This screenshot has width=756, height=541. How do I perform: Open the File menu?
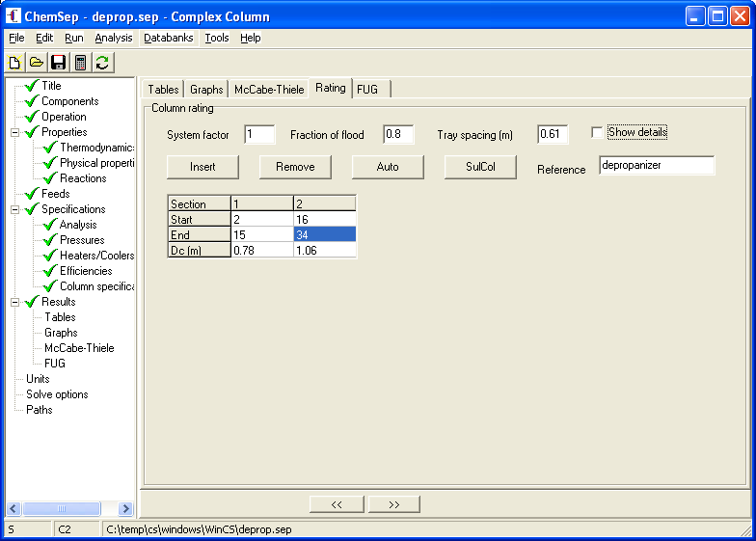(x=16, y=38)
